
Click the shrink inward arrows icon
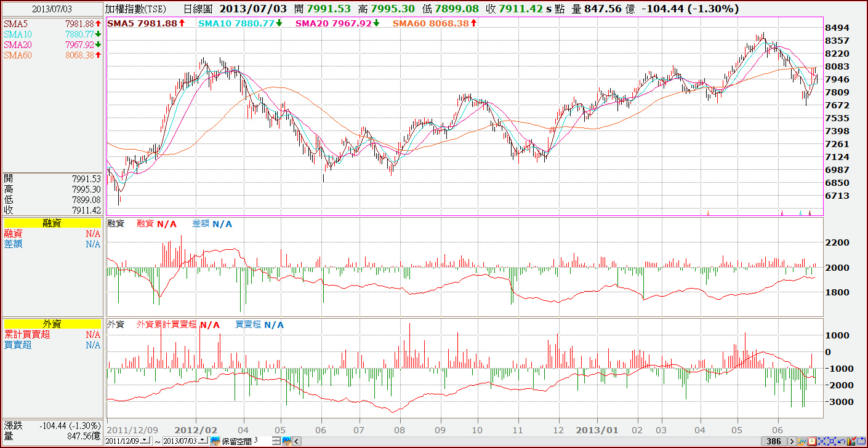[x=822, y=441]
